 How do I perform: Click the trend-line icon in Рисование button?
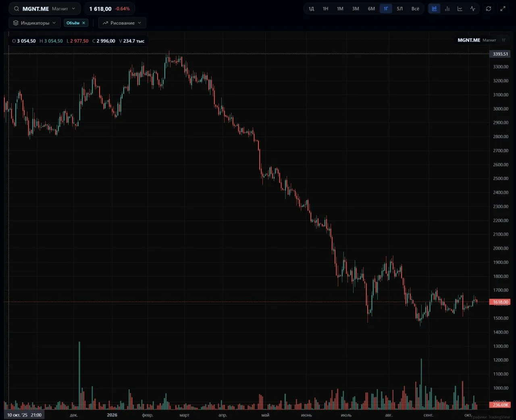pos(105,23)
